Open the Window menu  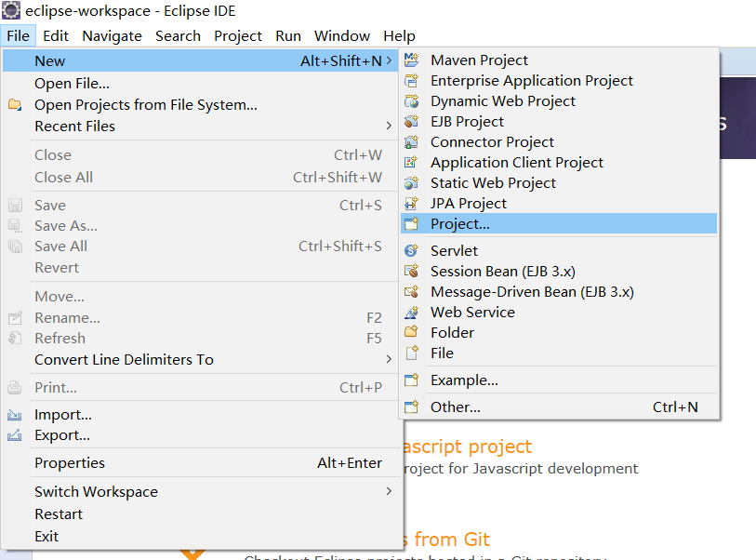click(x=342, y=36)
